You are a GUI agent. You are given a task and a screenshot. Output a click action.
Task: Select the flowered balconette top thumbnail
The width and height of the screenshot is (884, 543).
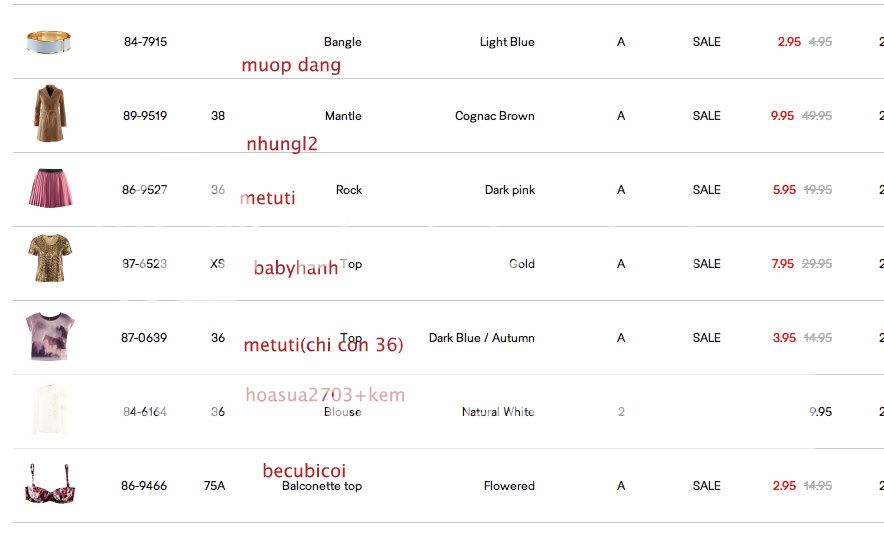coord(50,485)
